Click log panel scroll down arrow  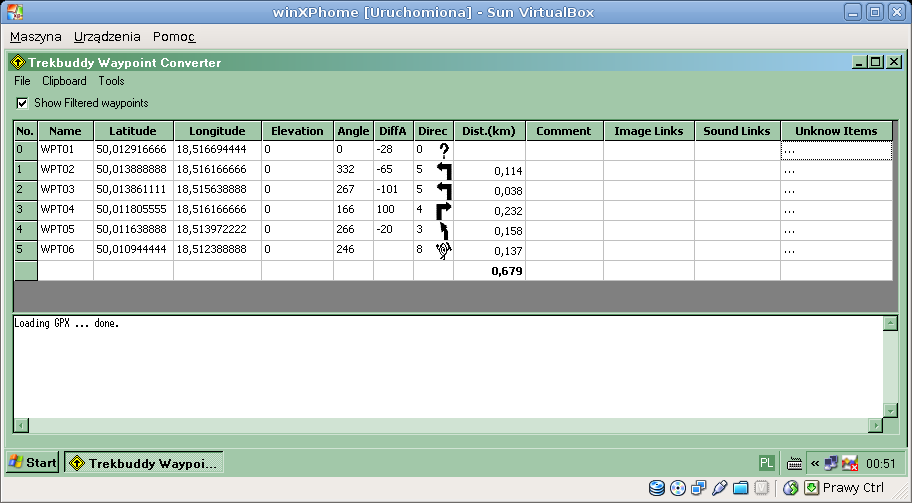890,411
